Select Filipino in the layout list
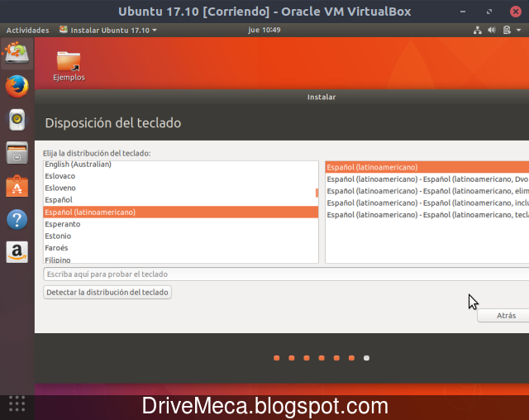 pyautogui.click(x=181, y=259)
